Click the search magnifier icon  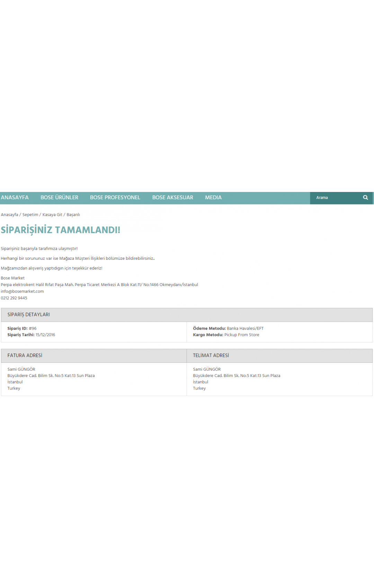pos(365,197)
